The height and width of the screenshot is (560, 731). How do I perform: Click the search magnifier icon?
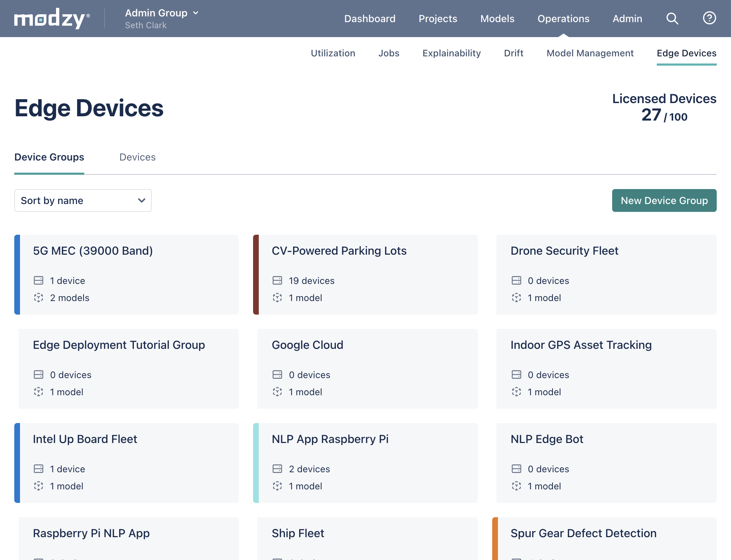coord(672,19)
